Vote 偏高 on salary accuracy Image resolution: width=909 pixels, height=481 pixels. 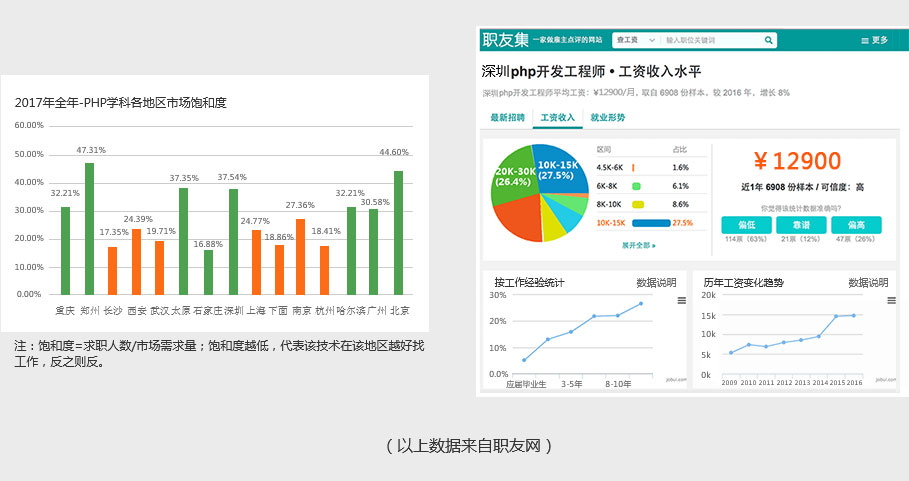coord(856,225)
